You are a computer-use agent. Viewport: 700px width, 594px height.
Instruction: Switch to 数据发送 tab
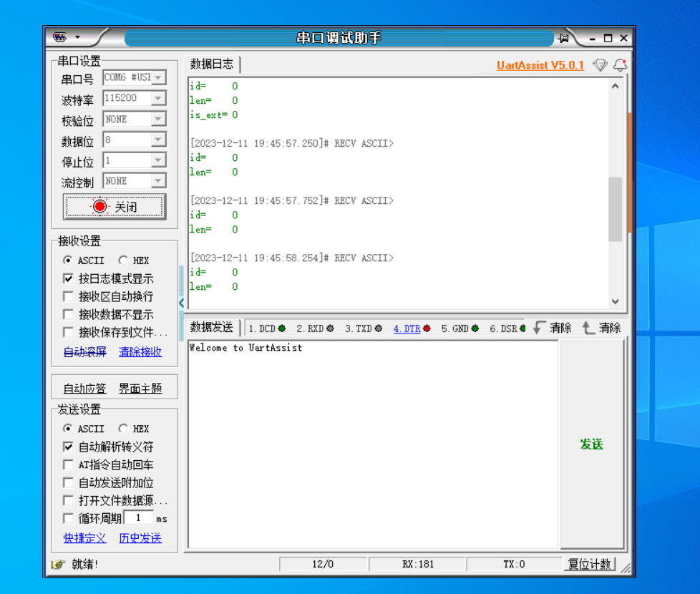point(212,328)
